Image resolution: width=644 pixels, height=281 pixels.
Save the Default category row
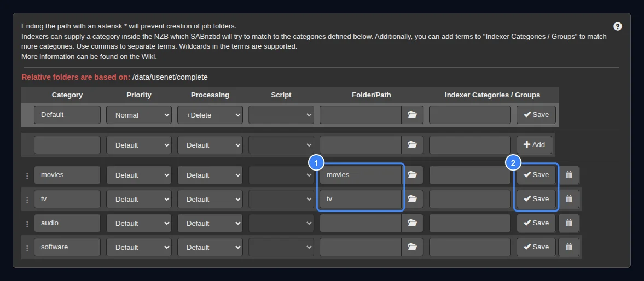pyautogui.click(x=536, y=115)
